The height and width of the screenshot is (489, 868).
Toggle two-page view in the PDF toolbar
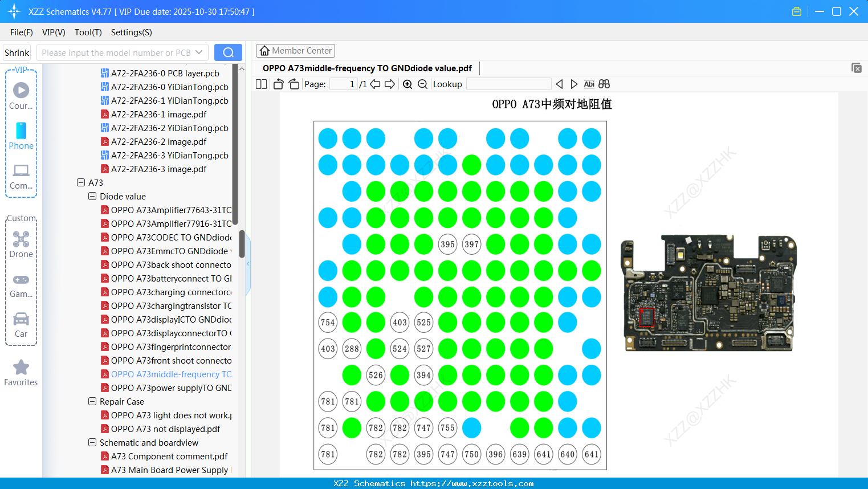(261, 84)
